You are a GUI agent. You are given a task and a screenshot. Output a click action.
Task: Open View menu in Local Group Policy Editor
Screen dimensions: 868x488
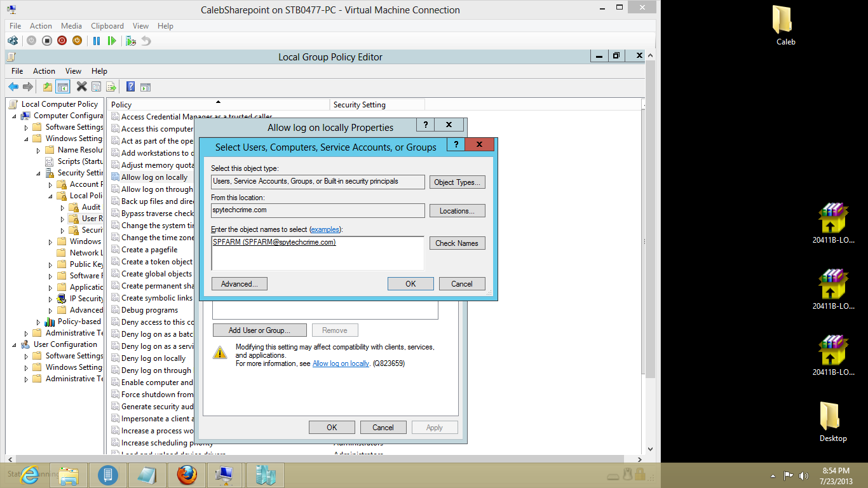pos(73,71)
